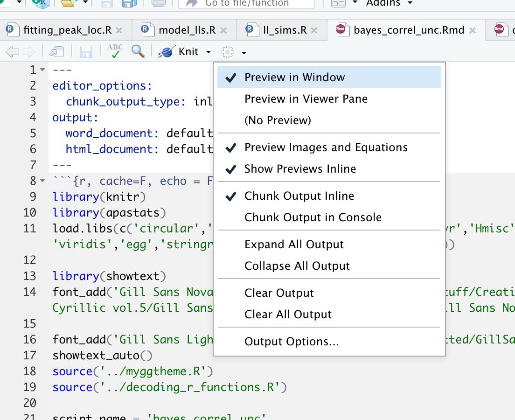Switch to model_lls.R tab
The image size is (515, 420).
click(183, 30)
